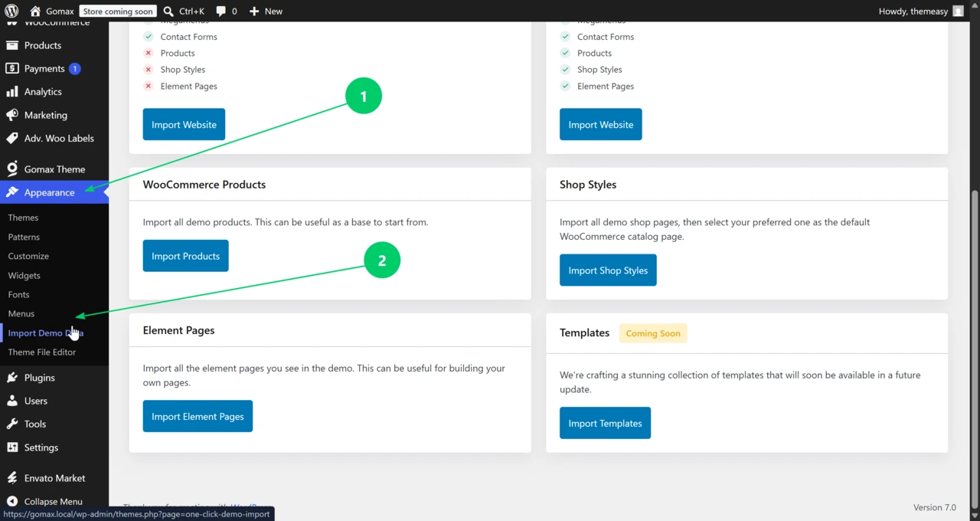The width and height of the screenshot is (980, 521).
Task: Click the Plugins plug icon
Action: [12, 377]
